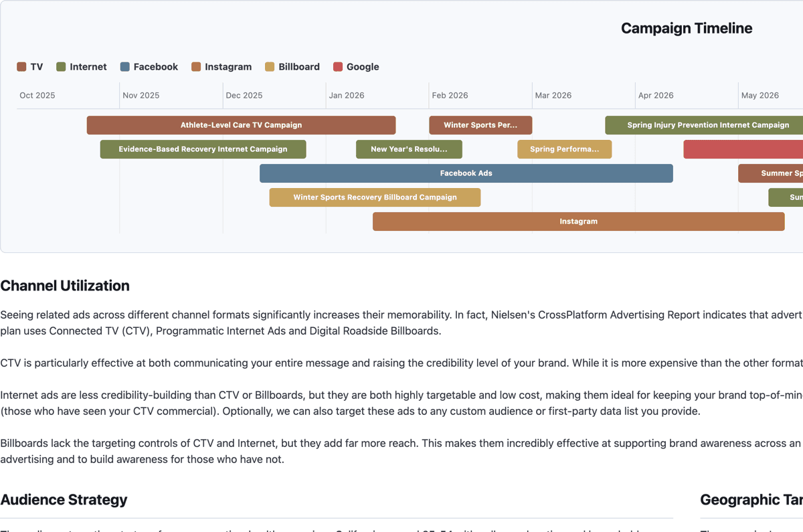Click the Instagram timeline bar
This screenshot has width=803, height=532.
click(578, 221)
